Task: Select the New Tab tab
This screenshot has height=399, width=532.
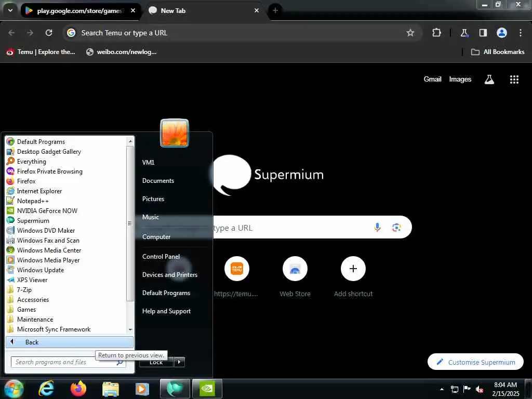Action: (205, 10)
